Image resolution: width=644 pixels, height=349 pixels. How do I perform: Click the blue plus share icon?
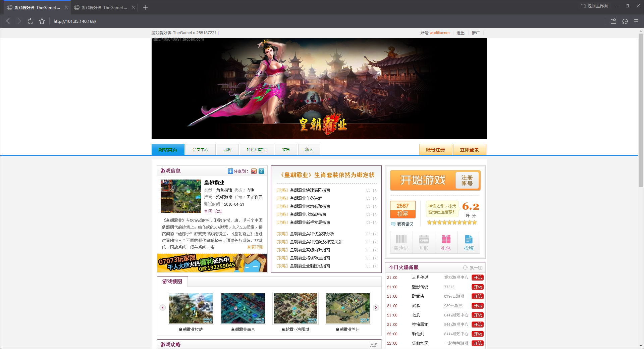(x=230, y=171)
